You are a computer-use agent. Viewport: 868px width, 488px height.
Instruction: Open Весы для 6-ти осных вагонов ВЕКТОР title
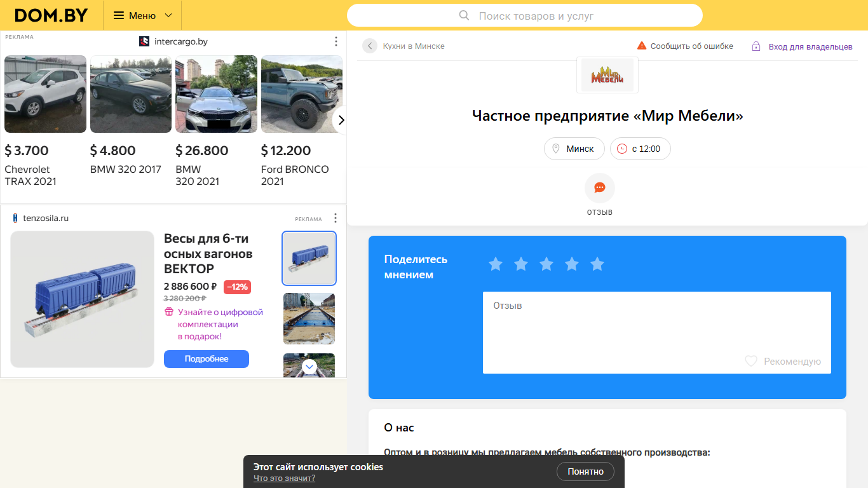[x=208, y=254]
